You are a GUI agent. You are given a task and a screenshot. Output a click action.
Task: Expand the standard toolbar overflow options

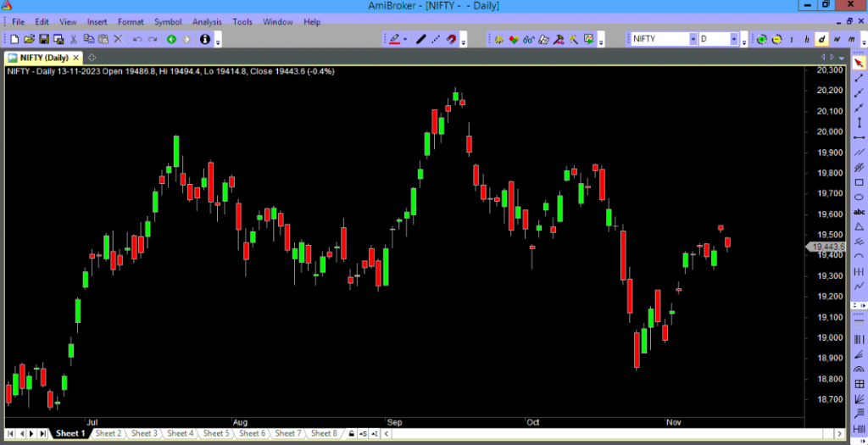[218, 41]
